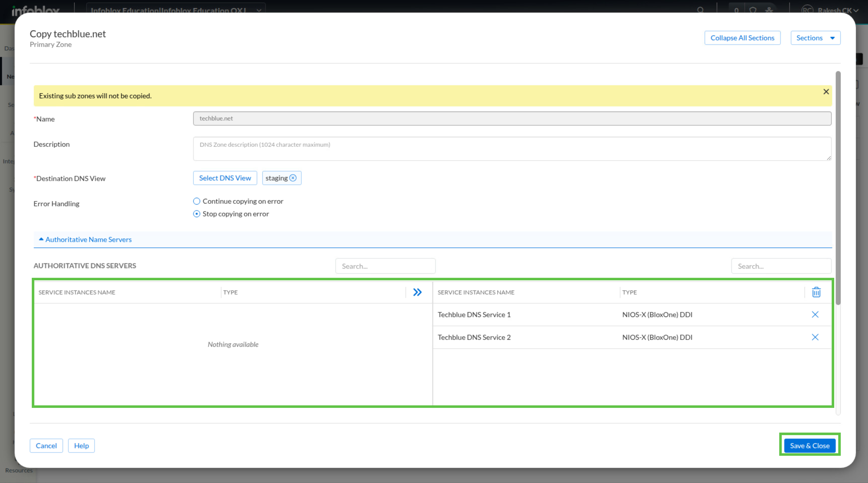Click NIOS-X type cell for Techblue DNS Service 2
868x483 pixels.
[x=657, y=337]
